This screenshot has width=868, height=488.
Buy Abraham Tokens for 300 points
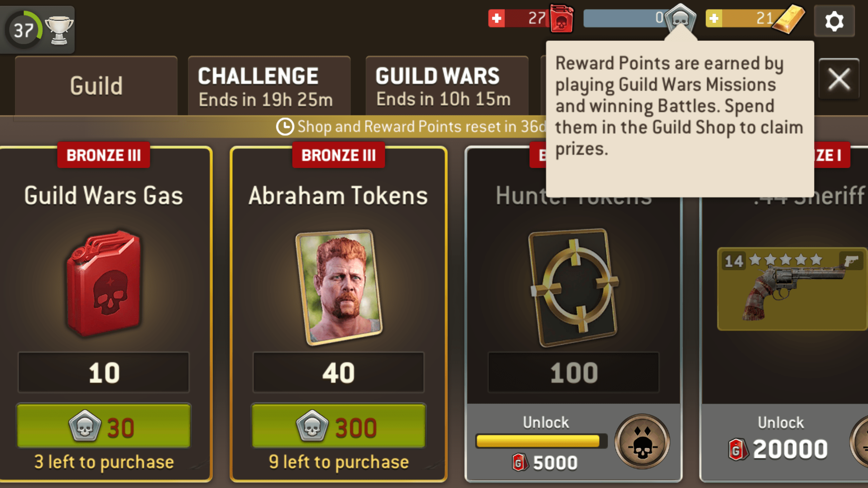point(338,426)
